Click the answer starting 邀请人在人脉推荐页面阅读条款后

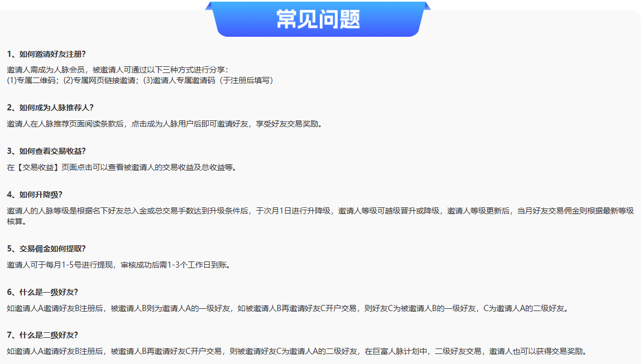pos(166,124)
